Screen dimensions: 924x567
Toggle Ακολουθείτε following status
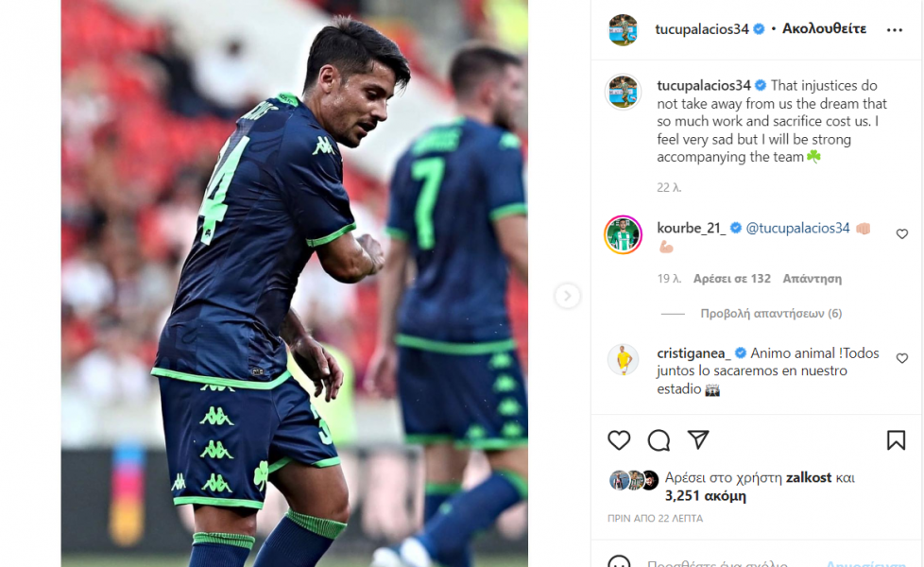(824, 29)
